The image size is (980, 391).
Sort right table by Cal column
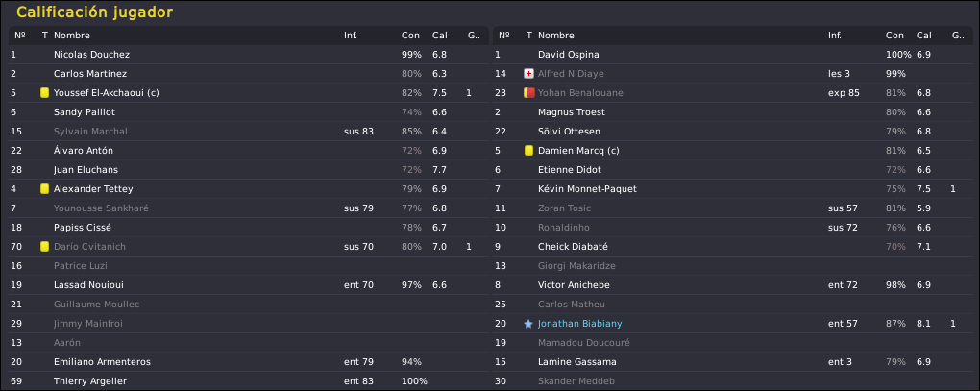923,36
